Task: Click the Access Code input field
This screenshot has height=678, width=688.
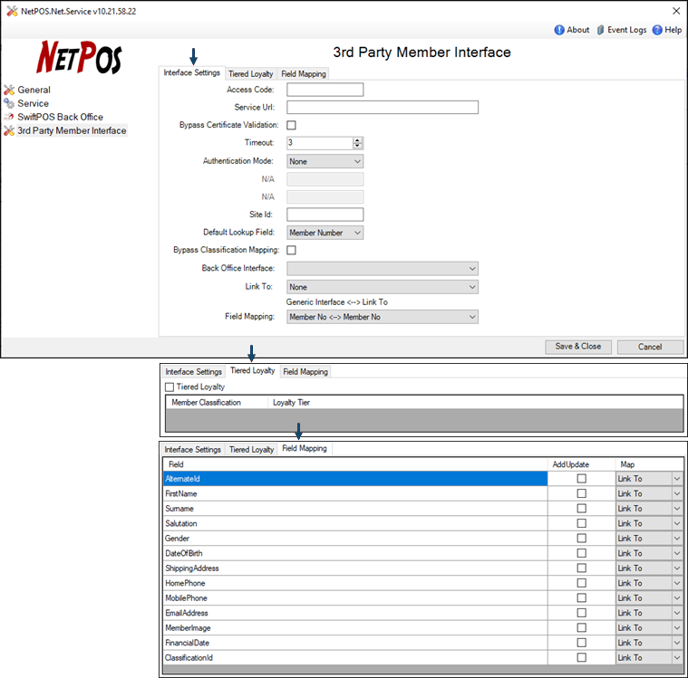Action: tap(325, 90)
